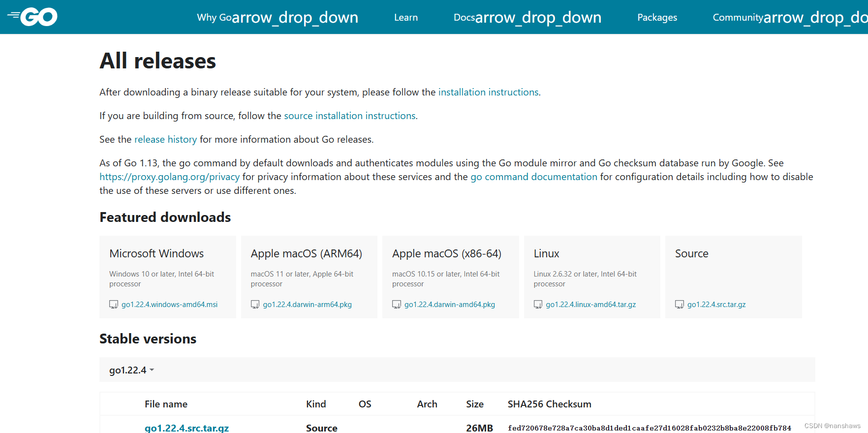Click the Size column header
The image size is (868, 433).
pyautogui.click(x=475, y=404)
